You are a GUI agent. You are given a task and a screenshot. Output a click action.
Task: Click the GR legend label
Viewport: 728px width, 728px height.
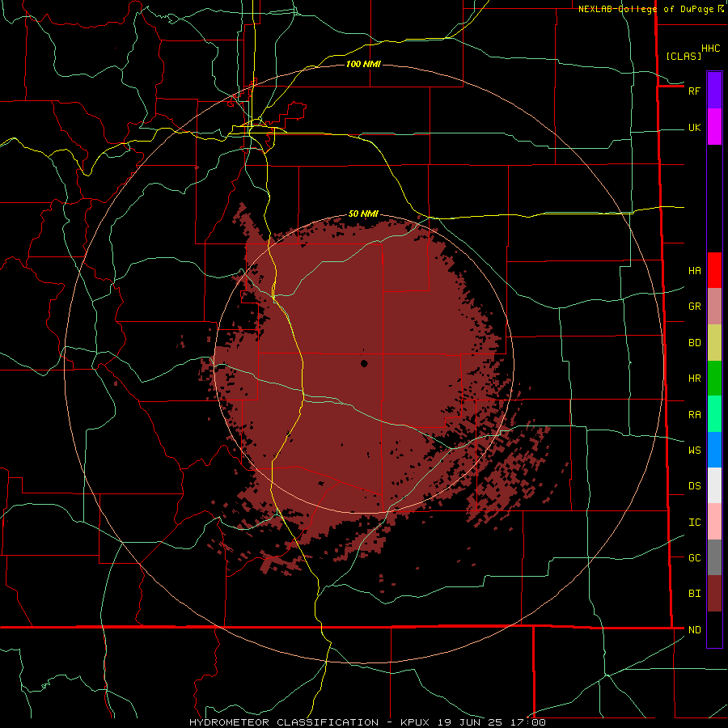[694, 307]
